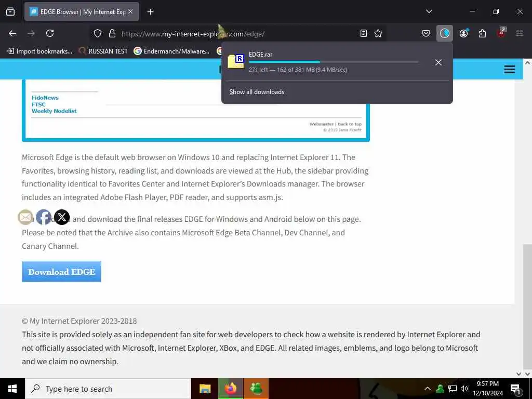This screenshot has height=399, width=532.
Task: Share page on X icon
Action: (x=62, y=217)
